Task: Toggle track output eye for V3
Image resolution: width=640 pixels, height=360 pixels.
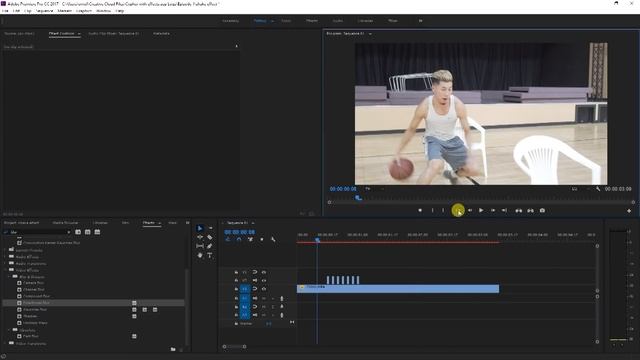Action: 264,272
